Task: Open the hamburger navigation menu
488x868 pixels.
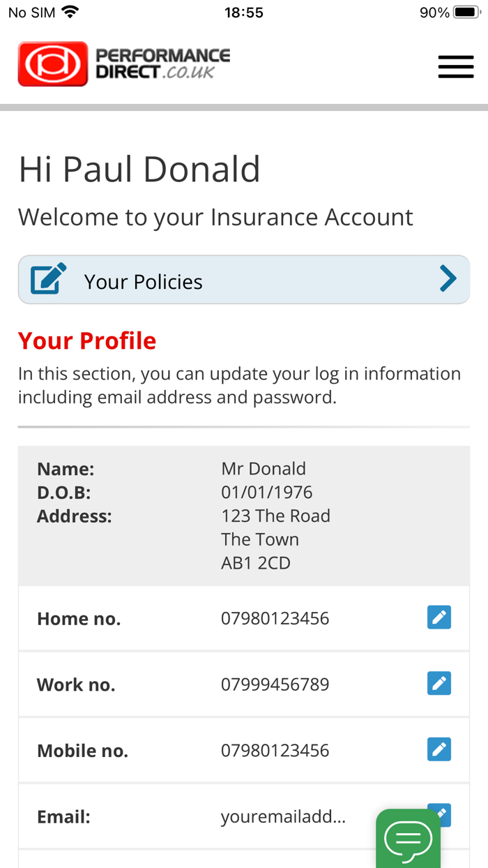Action: pos(456,66)
